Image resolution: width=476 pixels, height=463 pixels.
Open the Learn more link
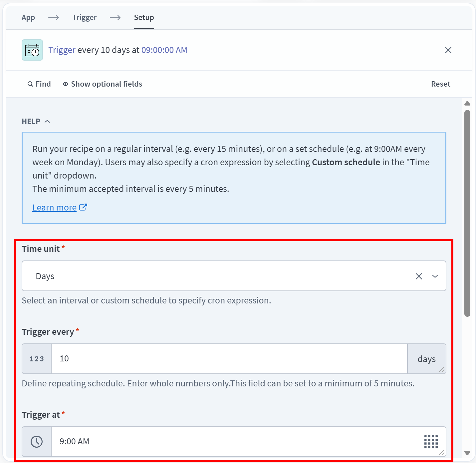coord(54,208)
